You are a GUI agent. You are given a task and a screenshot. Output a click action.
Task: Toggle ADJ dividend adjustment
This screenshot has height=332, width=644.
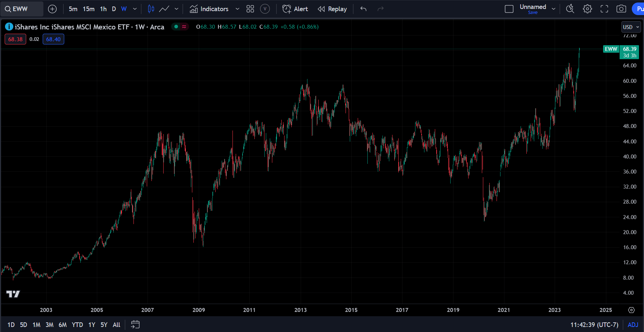(633, 325)
